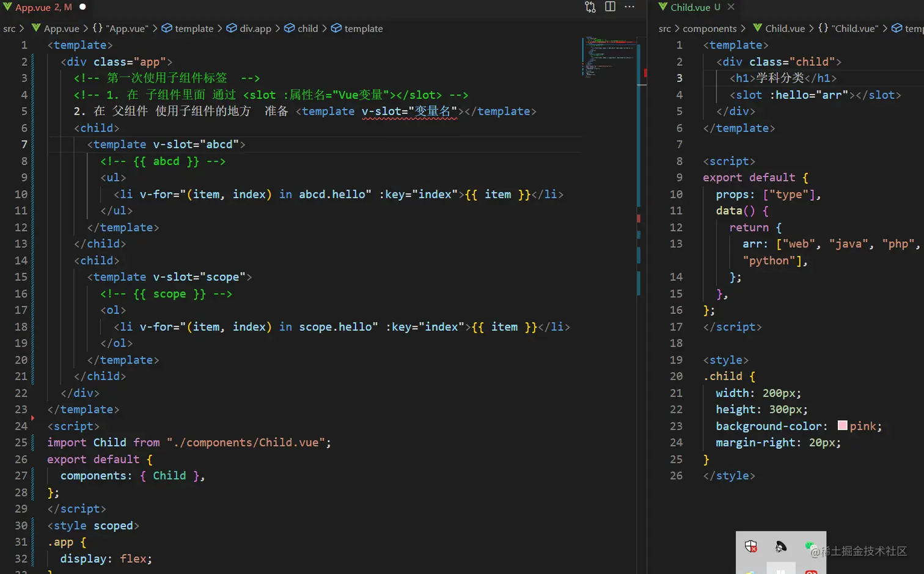Open the More Actions ellipsis menu
The width and height of the screenshot is (924, 574).
pos(629,7)
